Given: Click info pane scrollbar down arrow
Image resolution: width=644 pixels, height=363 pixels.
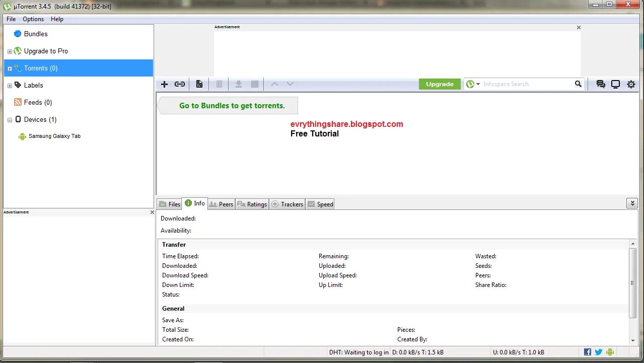Looking at the screenshot, I should tap(633, 340).
